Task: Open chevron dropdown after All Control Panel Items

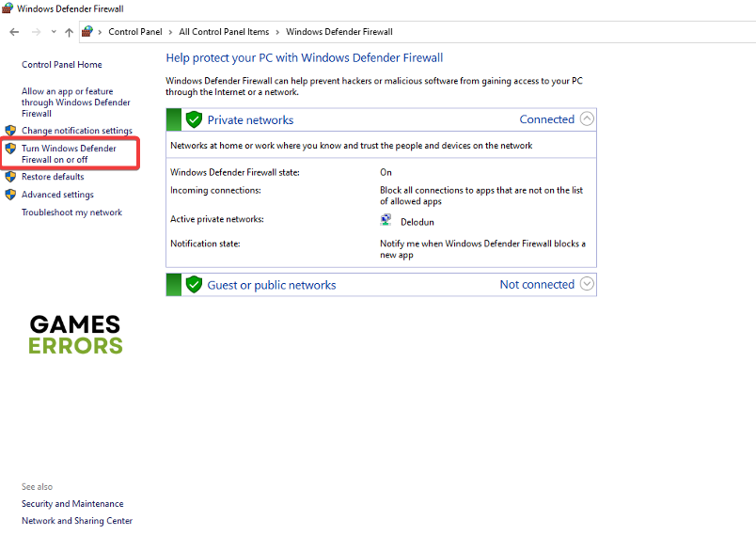Action: click(x=277, y=32)
